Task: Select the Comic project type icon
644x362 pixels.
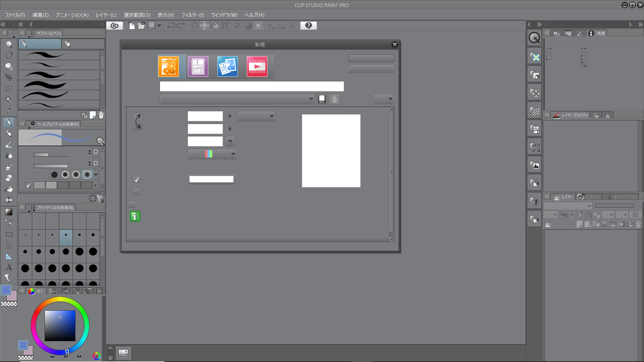Action: coord(198,67)
